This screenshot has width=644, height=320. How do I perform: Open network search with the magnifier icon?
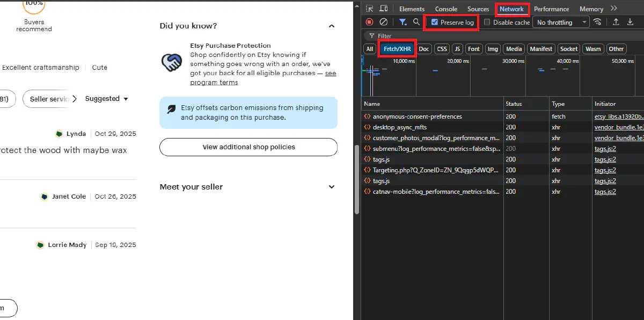tap(416, 22)
